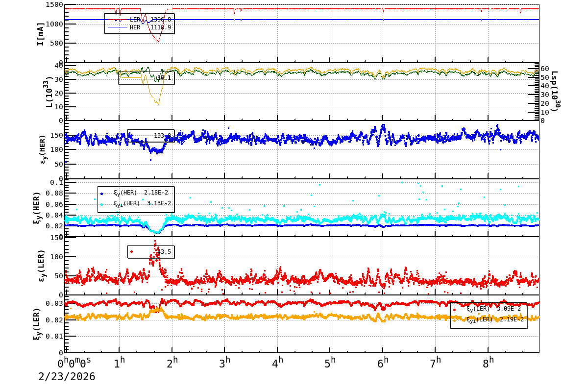Click the HER 1118.9 legend entry
This screenshot has height=391, width=588.
pyautogui.click(x=140, y=27)
